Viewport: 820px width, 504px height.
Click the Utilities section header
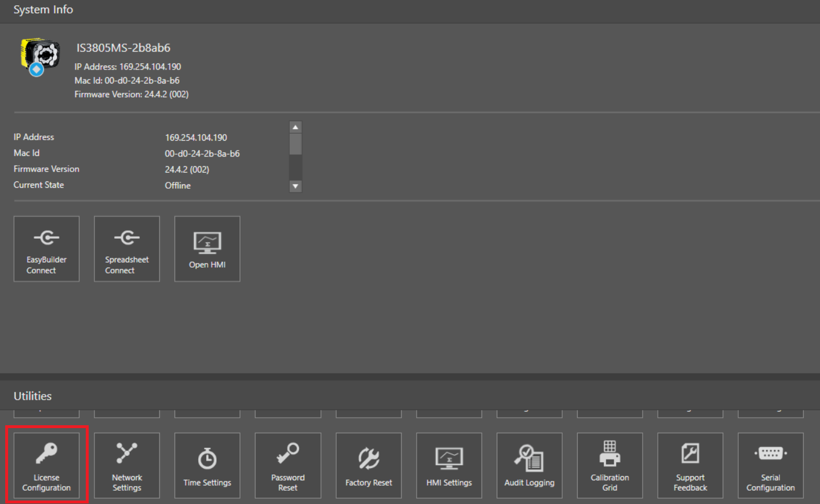pos(32,396)
